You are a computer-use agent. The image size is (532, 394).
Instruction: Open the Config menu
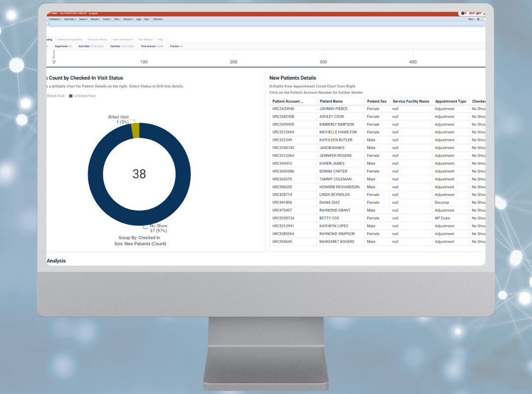[107, 19]
